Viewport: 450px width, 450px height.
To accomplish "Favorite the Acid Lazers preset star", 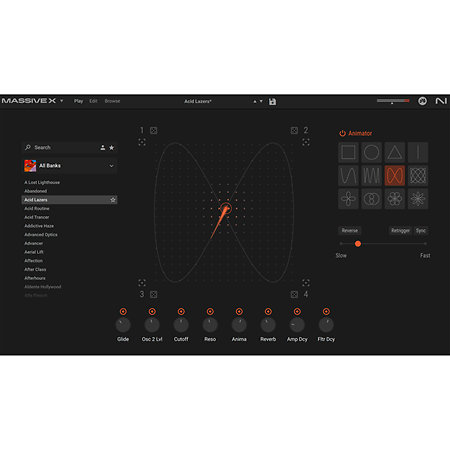I will click(x=113, y=200).
